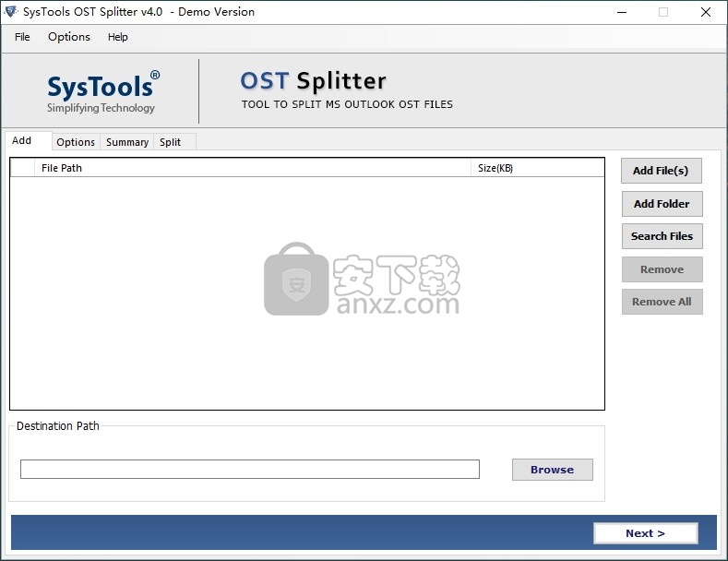Click the Remove All button
This screenshot has width=728, height=561.
(x=662, y=302)
